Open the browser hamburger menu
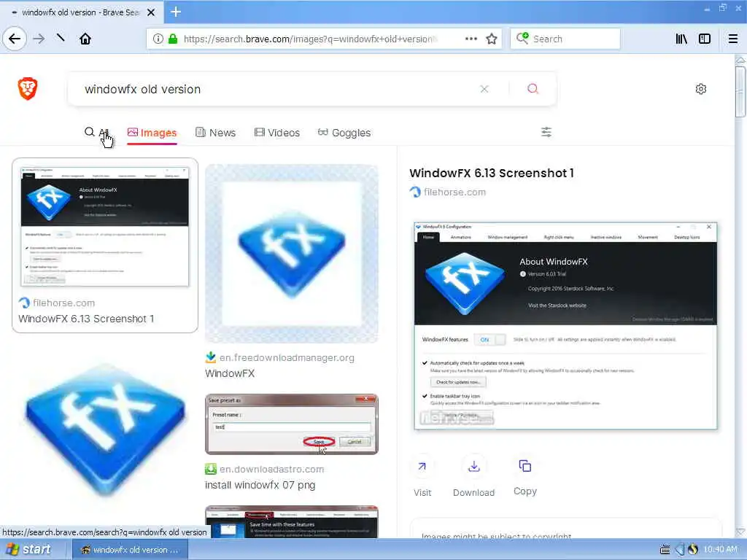 coord(733,39)
